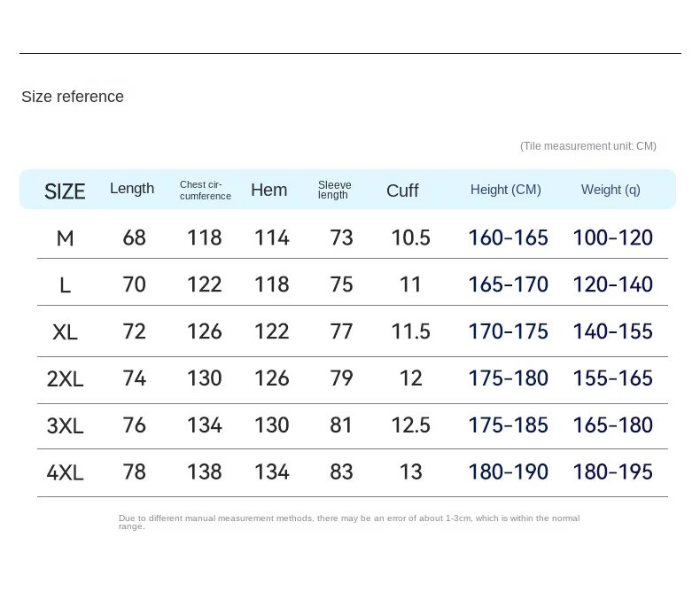Click the Chest circumference header
Image resolution: width=700 pixels, height=592 pixels.
tap(206, 191)
